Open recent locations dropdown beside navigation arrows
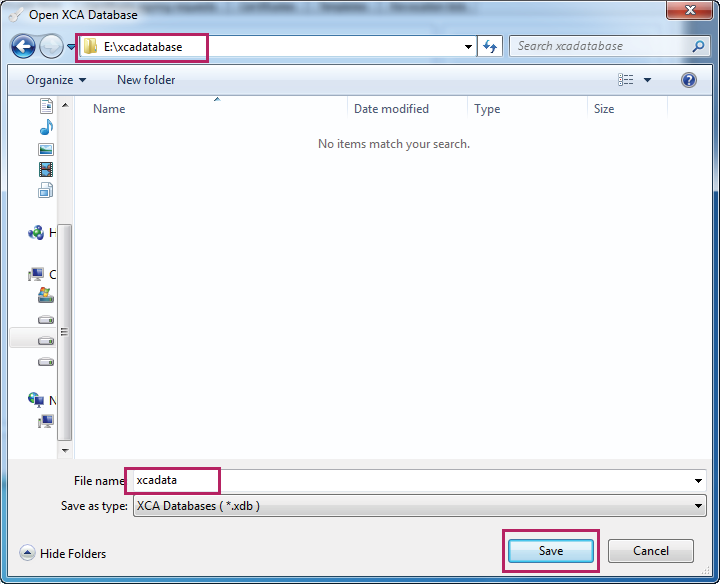 [71, 46]
